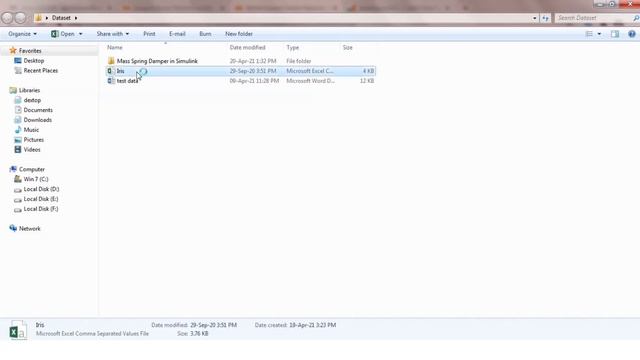This screenshot has height=360, width=640.
Task: Select the test data Word document
Action: point(127,81)
